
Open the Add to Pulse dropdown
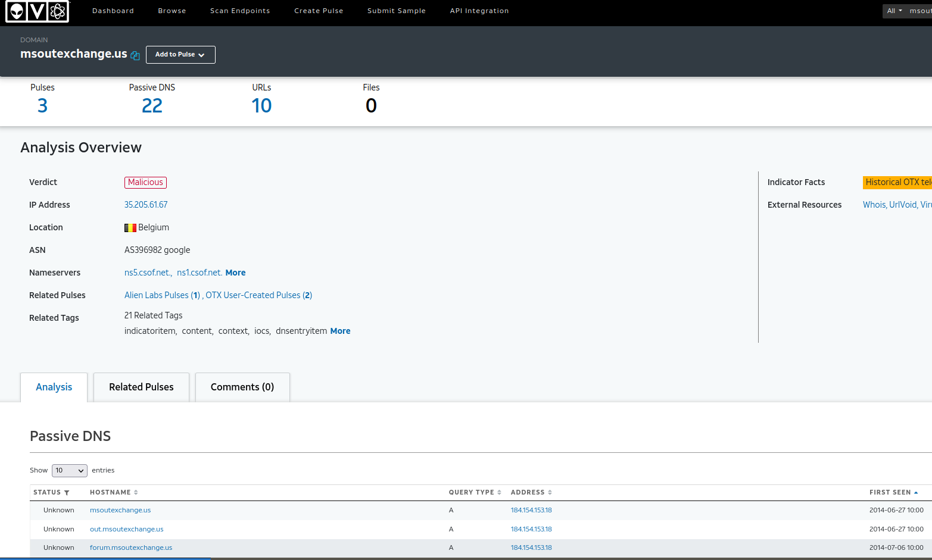(x=180, y=55)
